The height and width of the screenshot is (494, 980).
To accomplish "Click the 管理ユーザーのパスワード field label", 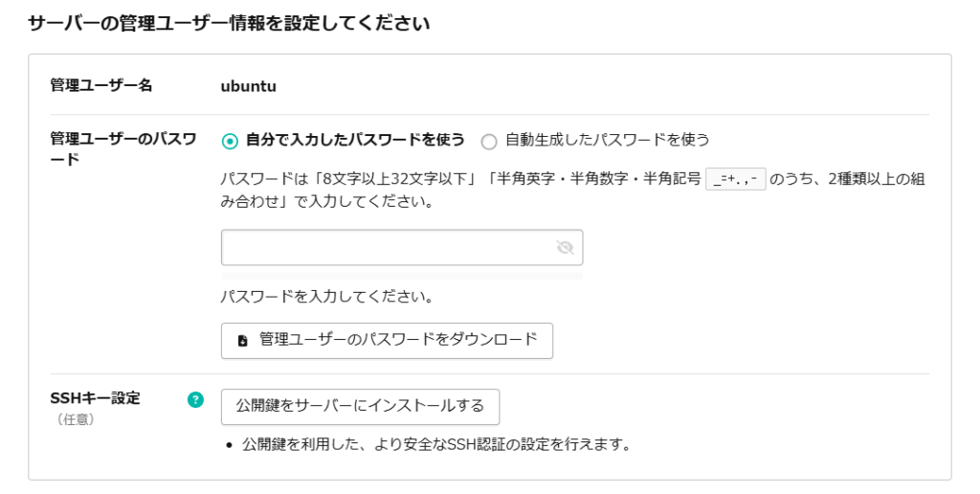I will (x=123, y=148).
